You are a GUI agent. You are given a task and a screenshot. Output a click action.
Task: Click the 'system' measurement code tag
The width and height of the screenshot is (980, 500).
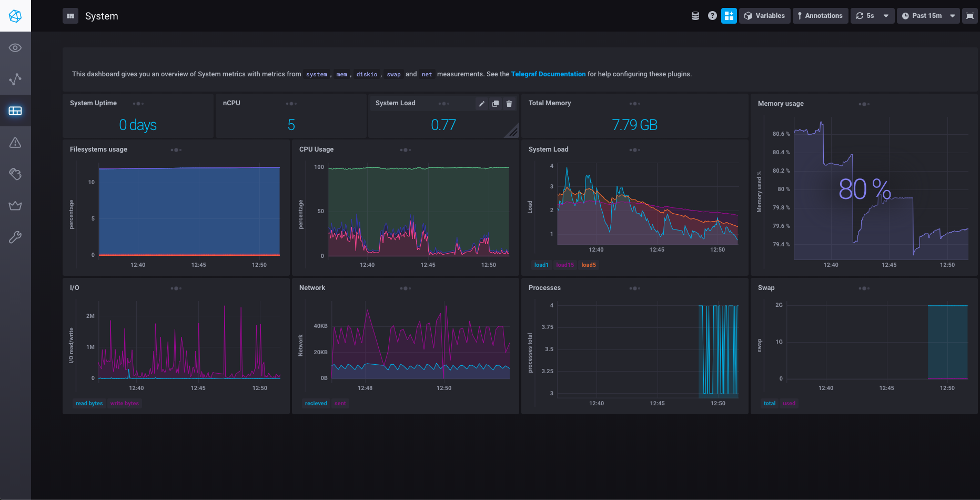pos(317,74)
